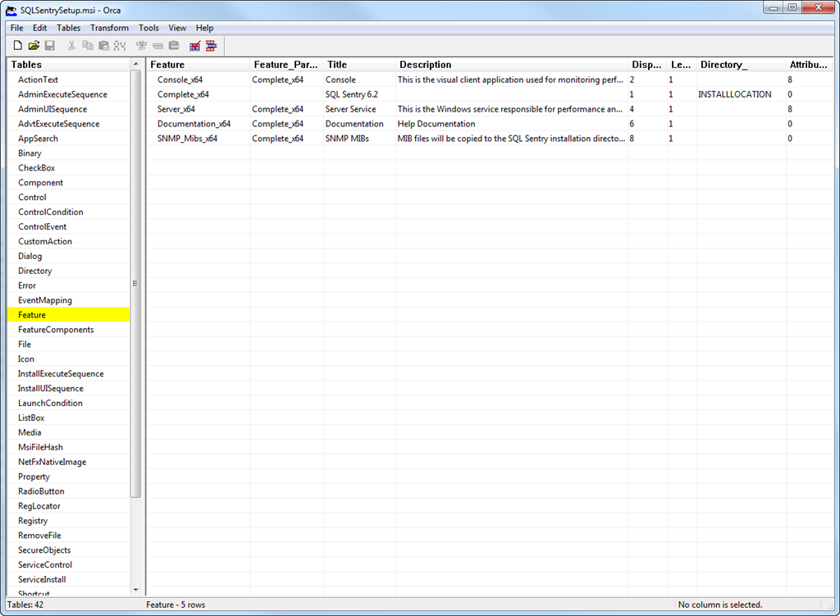Click the Copy toolbar icon
Screen dimensions: 840x616
point(87,46)
